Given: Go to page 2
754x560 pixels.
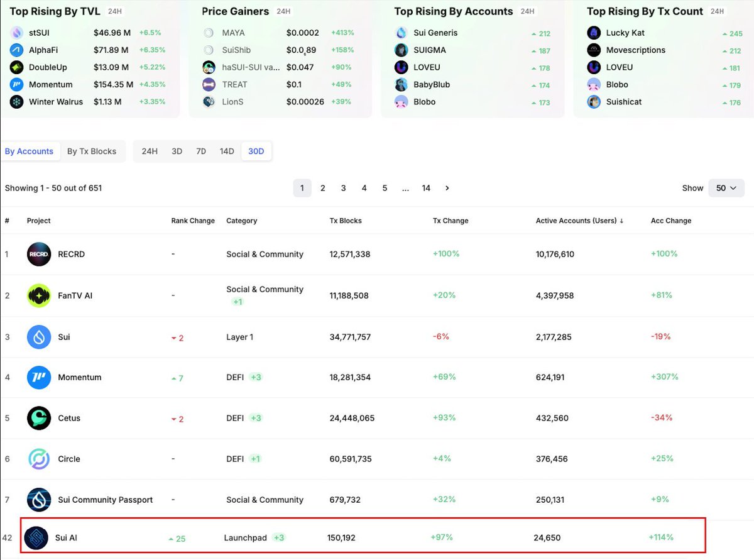Looking at the screenshot, I should [x=323, y=188].
